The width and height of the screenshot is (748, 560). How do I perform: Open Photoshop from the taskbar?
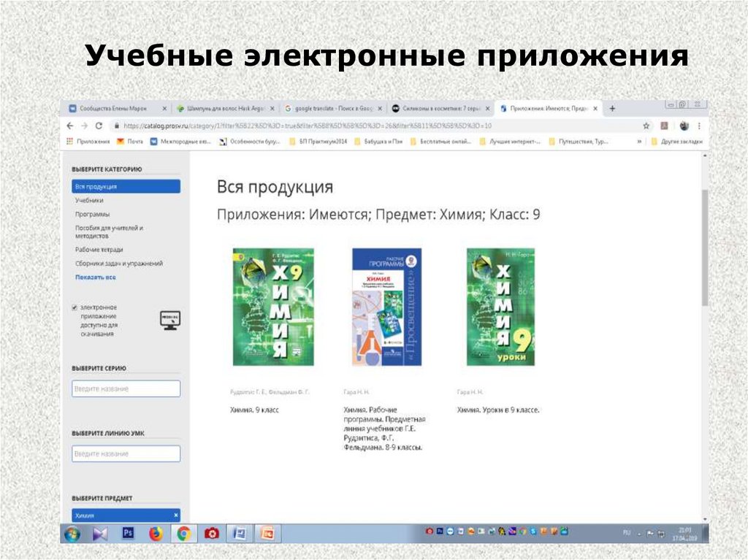tap(128, 534)
